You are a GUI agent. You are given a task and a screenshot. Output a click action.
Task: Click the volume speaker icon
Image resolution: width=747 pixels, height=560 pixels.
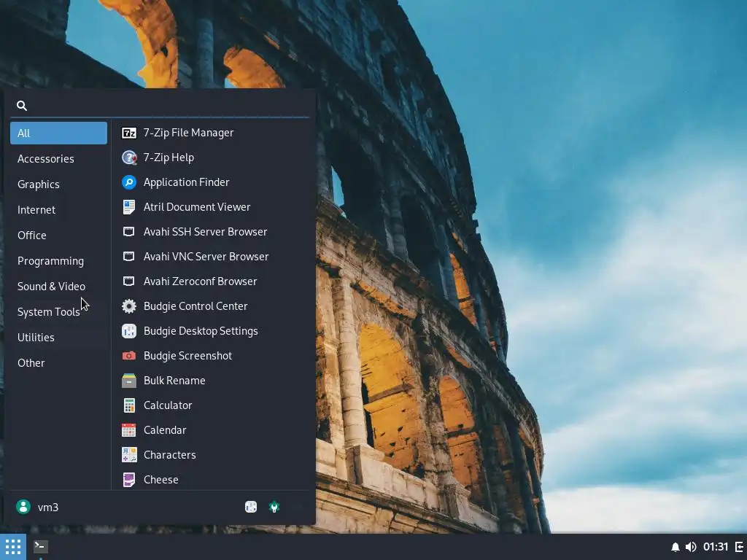pos(691,547)
